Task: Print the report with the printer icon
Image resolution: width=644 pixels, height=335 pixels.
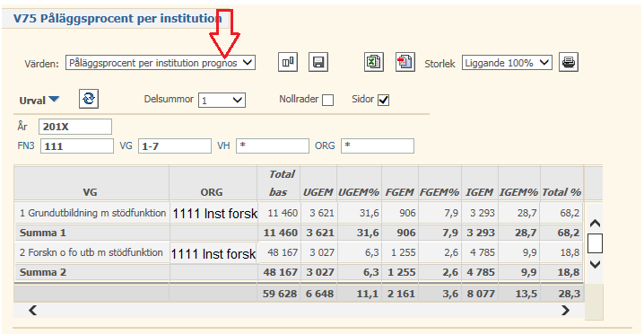Action: click(x=569, y=62)
